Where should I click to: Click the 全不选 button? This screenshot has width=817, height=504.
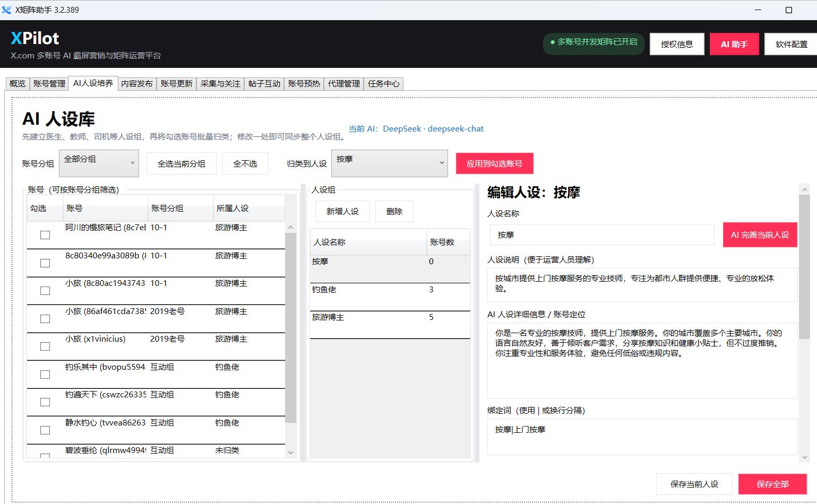[245, 163]
